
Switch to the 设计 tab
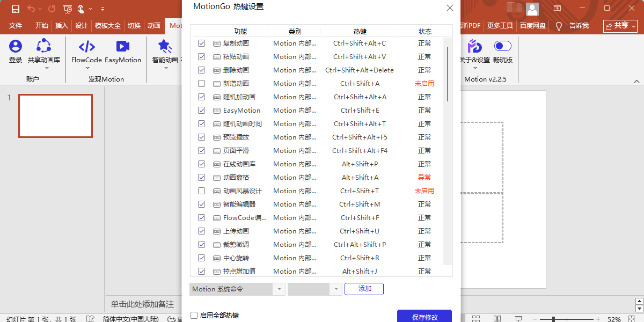pos(82,26)
